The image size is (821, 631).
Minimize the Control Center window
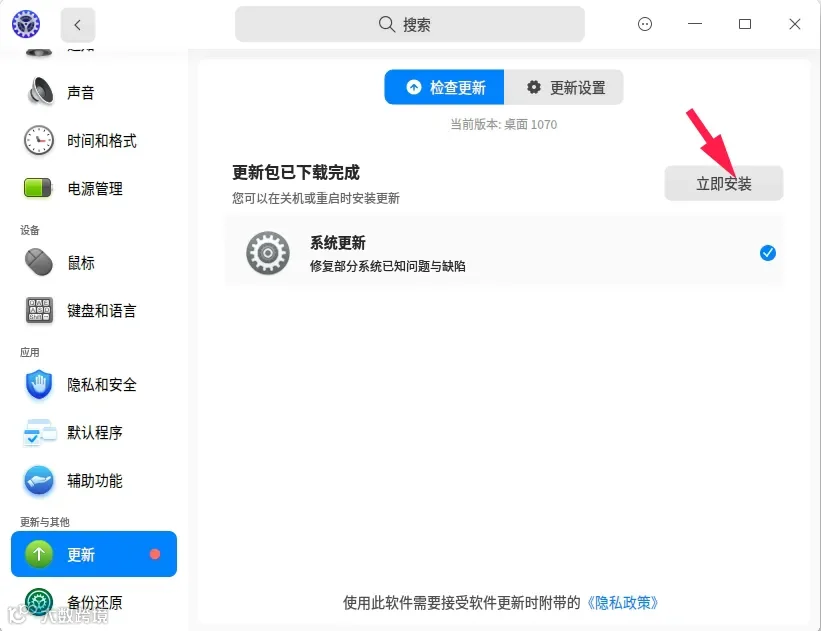click(695, 24)
